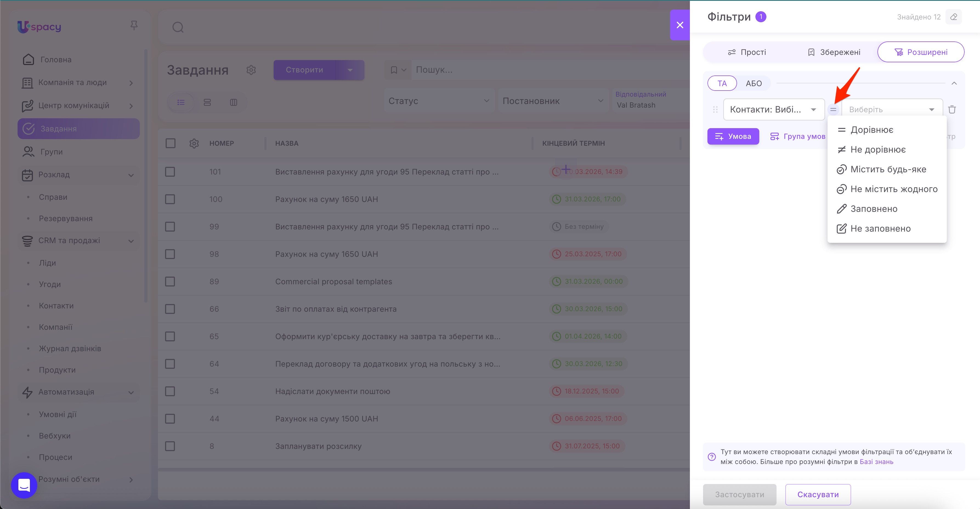Choose Не дорівнює from operator menu
This screenshot has height=509, width=980.
878,150
